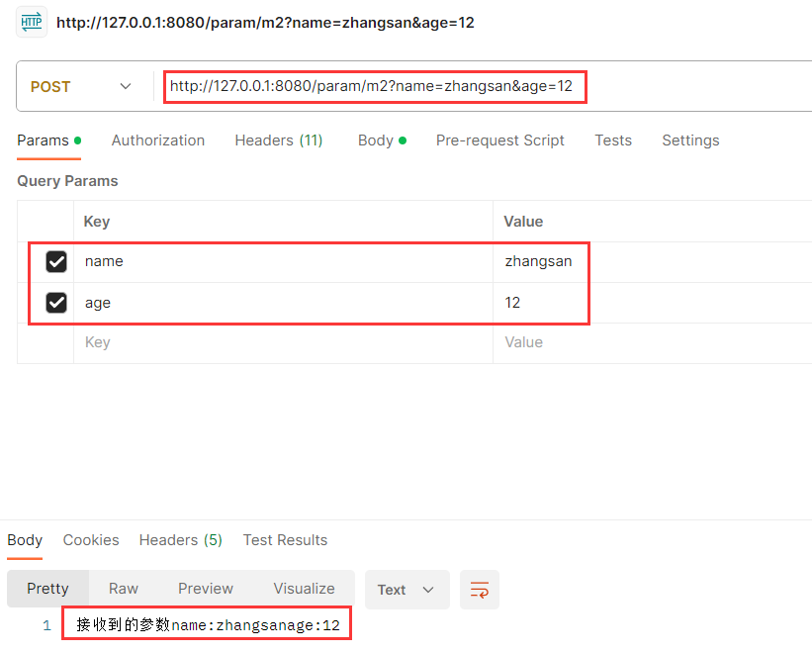
Task: Click the Query Params heading
Action: click(x=67, y=181)
